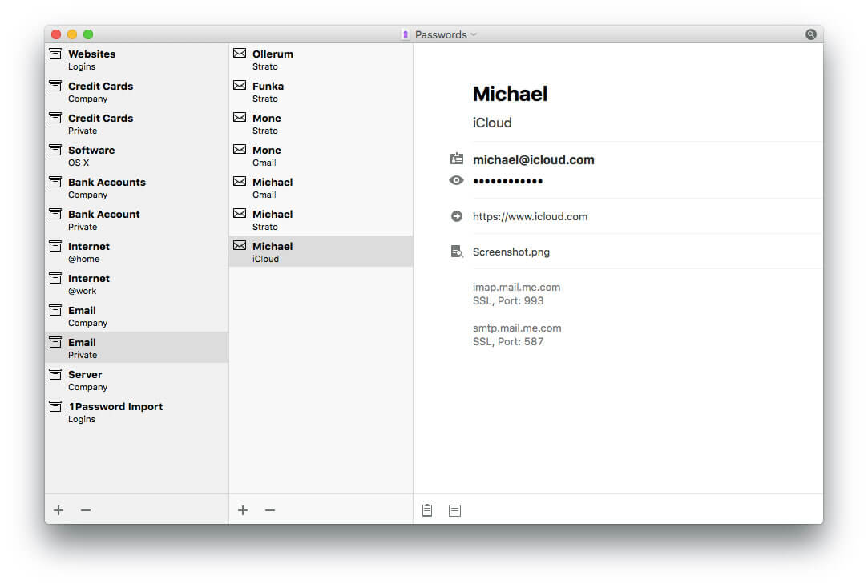Click the SSL, Port: 587 text
Viewport: 868px width, 588px height.
tap(508, 342)
